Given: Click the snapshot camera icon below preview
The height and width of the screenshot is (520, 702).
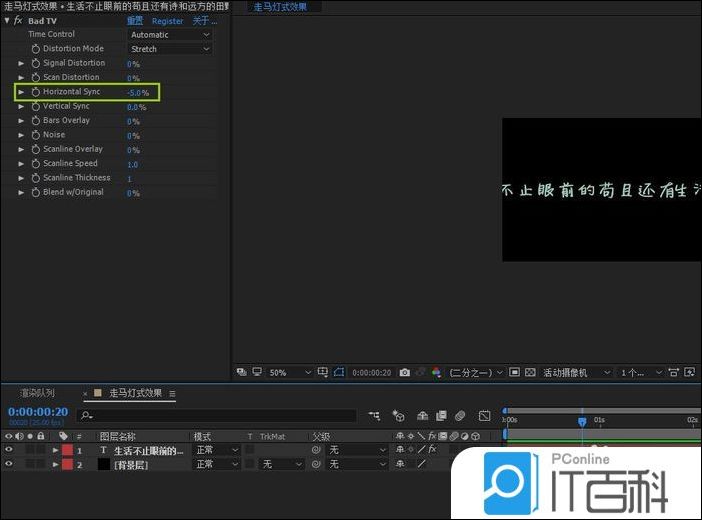Looking at the screenshot, I should pyautogui.click(x=404, y=372).
